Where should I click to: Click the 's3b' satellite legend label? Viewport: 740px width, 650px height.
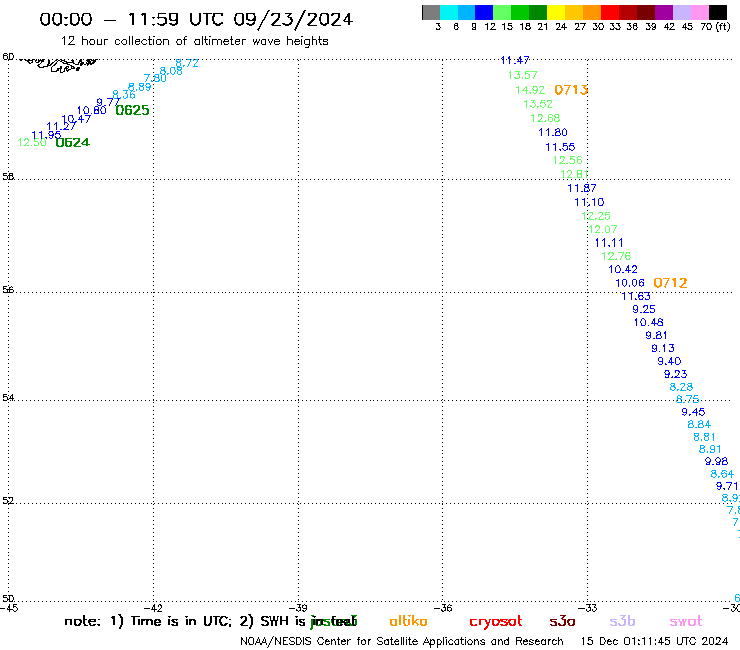pyautogui.click(x=622, y=621)
